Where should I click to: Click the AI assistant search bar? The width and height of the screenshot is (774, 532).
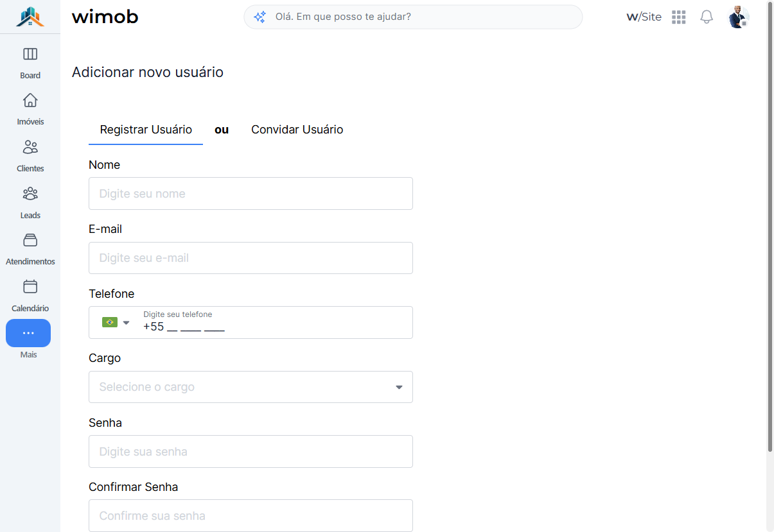click(413, 17)
